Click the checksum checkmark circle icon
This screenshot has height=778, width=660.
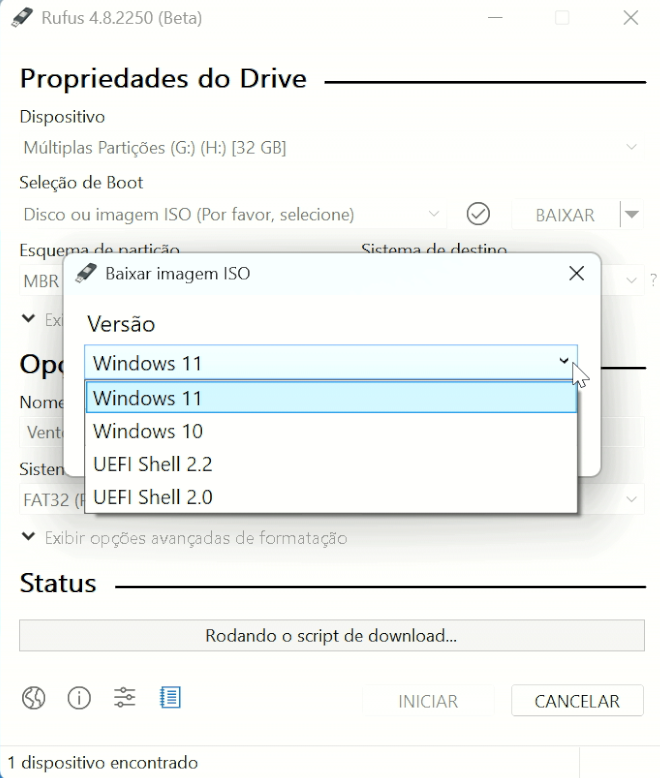(x=478, y=214)
